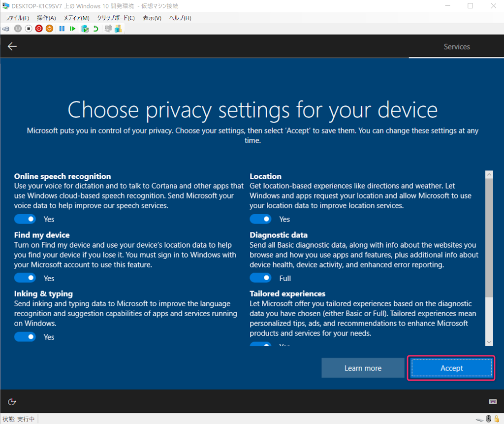The width and height of the screenshot is (504, 424).
Task: Open the クリップボード(C) menu
Action: pyautogui.click(x=116, y=18)
